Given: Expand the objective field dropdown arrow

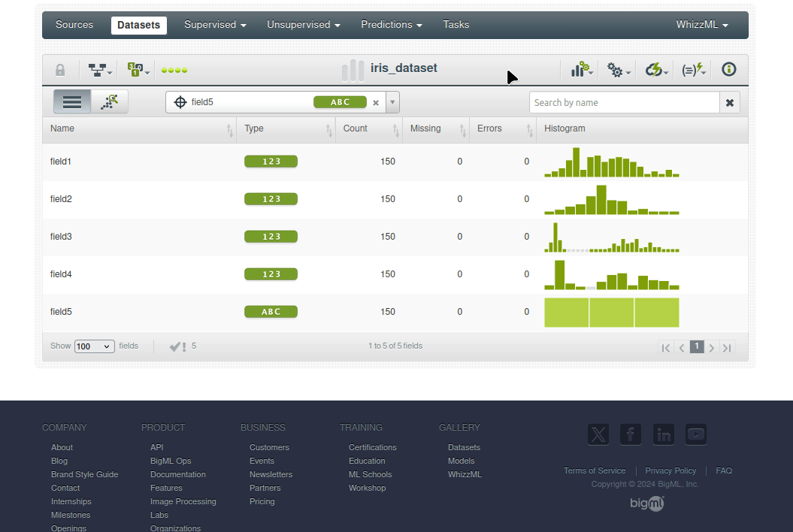Looking at the screenshot, I should point(392,103).
